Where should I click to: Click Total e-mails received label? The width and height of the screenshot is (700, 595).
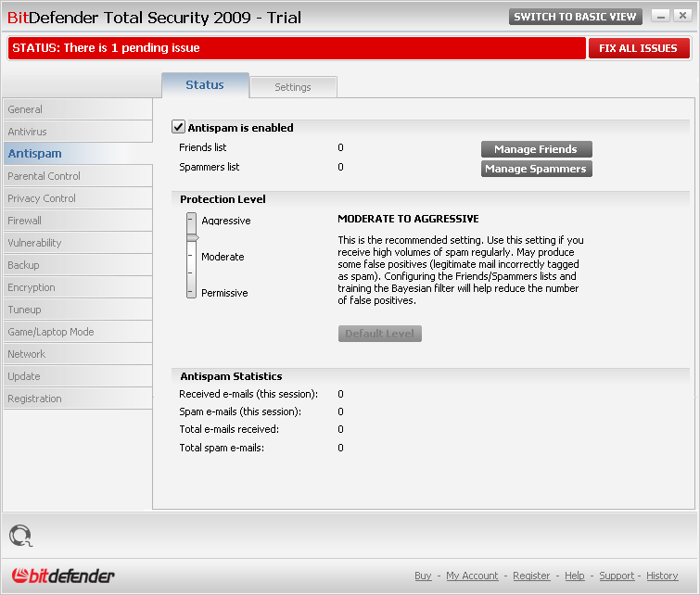pos(229,429)
